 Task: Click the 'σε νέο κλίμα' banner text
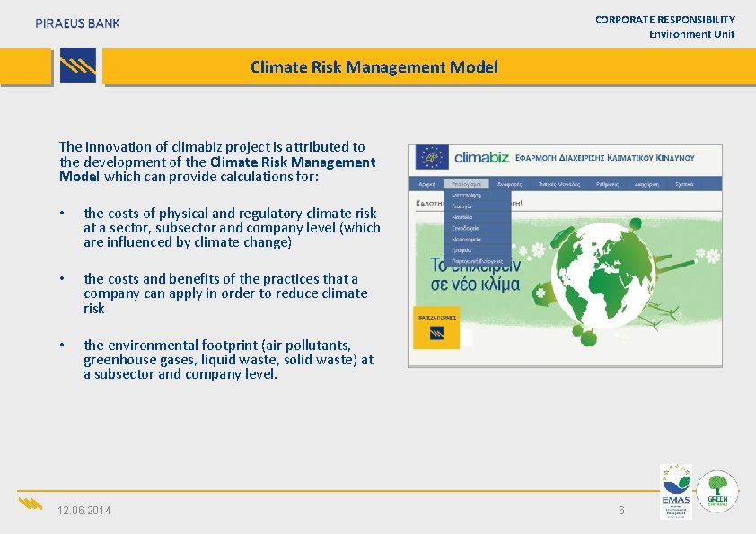coord(475,284)
